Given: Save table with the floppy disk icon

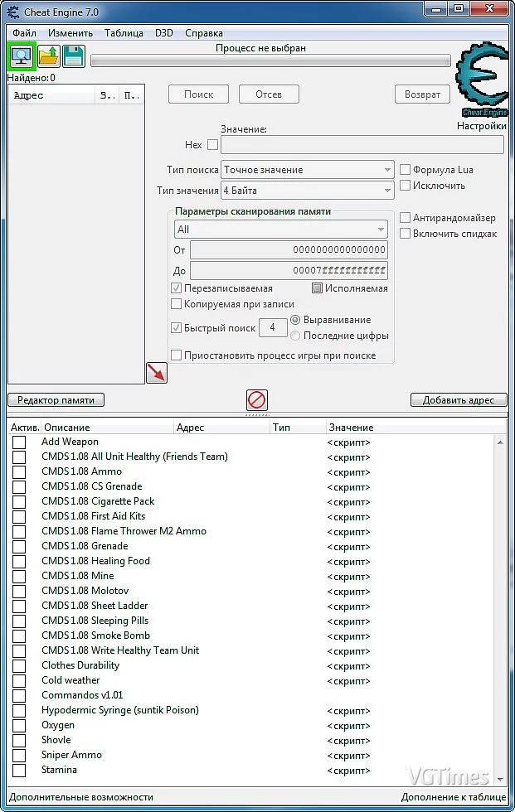Looking at the screenshot, I should [74, 56].
